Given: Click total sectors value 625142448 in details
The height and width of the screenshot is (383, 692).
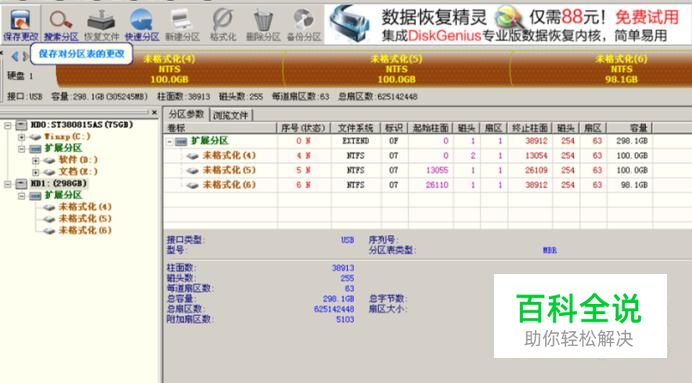Looking at the screenshot, I should tap(334, 309).
